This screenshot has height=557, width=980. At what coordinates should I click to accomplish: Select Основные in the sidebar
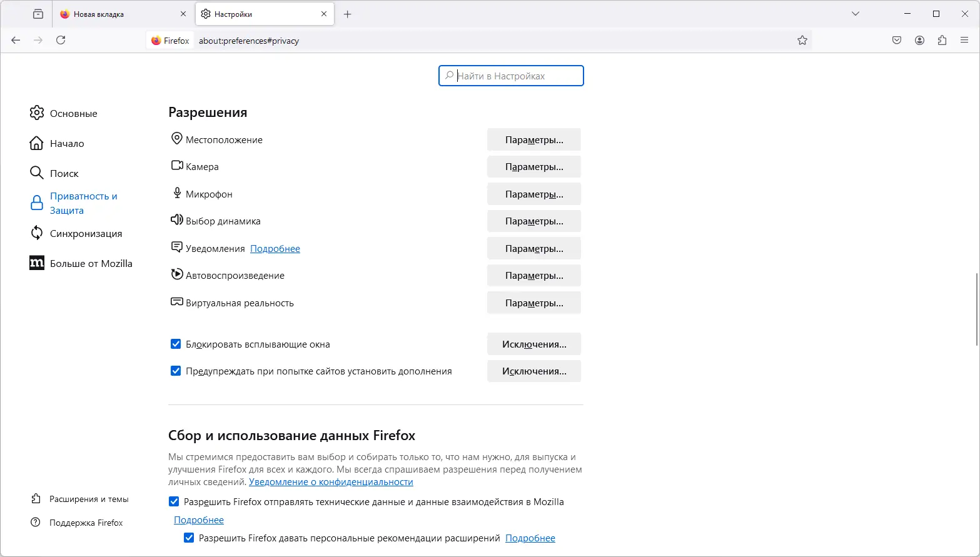point(73,113)
